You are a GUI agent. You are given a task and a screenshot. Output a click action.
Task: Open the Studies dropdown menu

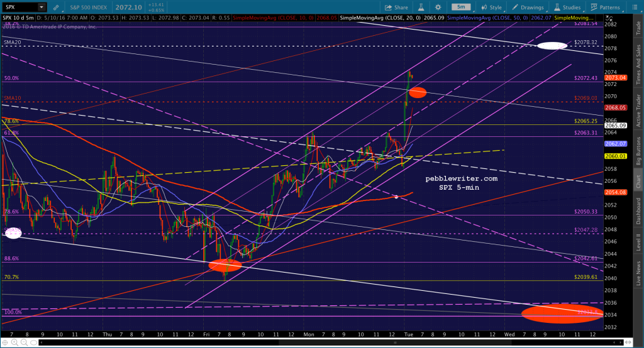pyautogui.click(x=568, y=8)
